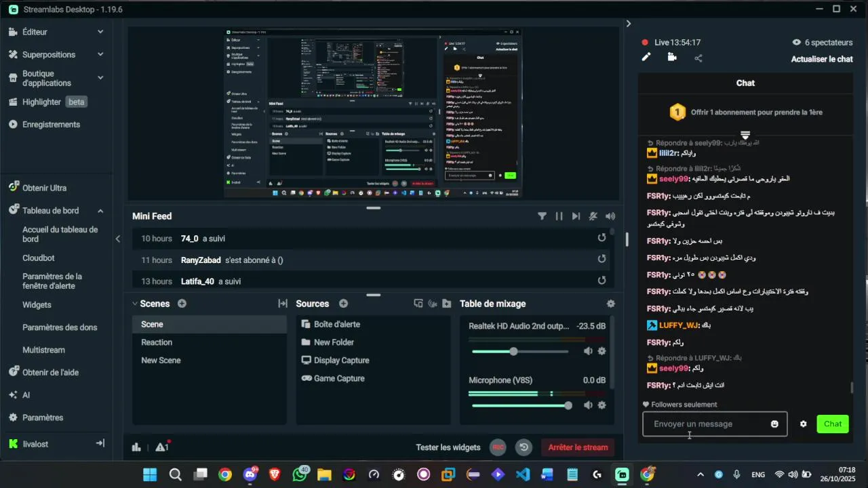
Task: Skip the current Mini Feed alert
Action: coord(576,216)
